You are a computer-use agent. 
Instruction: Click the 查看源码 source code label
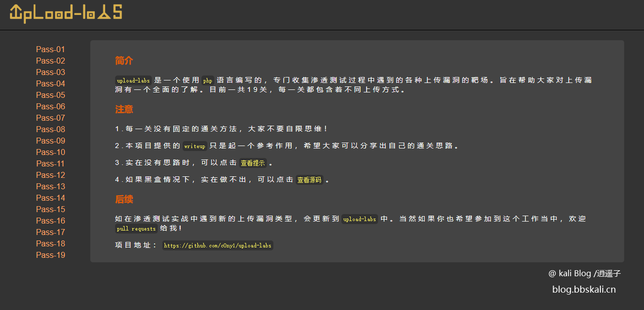309,180
